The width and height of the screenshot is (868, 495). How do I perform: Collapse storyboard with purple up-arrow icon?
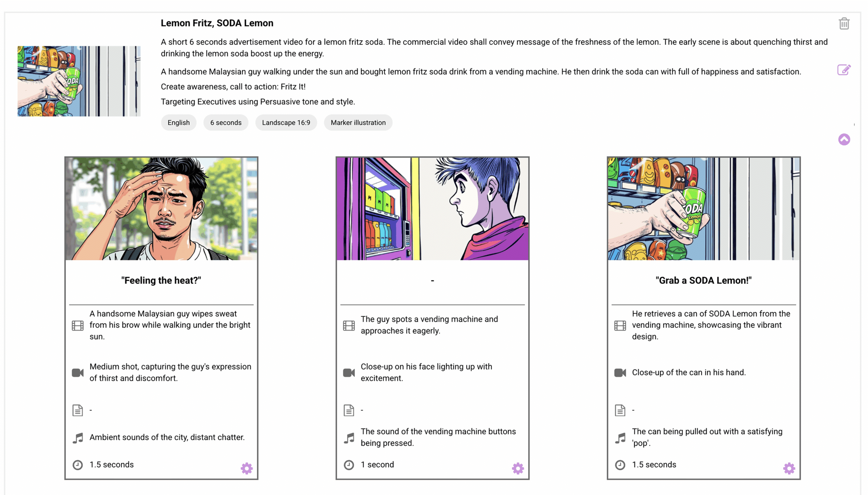[x=844, y=139]
